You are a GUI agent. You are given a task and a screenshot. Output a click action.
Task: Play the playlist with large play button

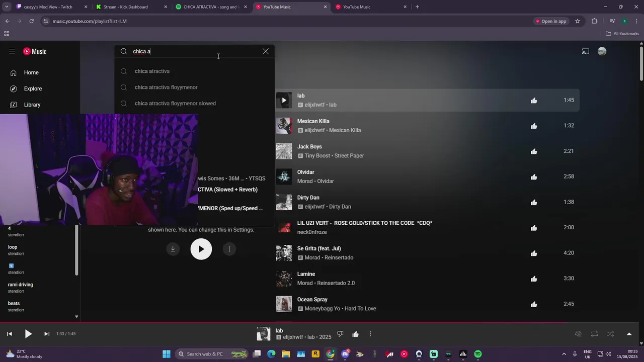[x=201, y=249]
